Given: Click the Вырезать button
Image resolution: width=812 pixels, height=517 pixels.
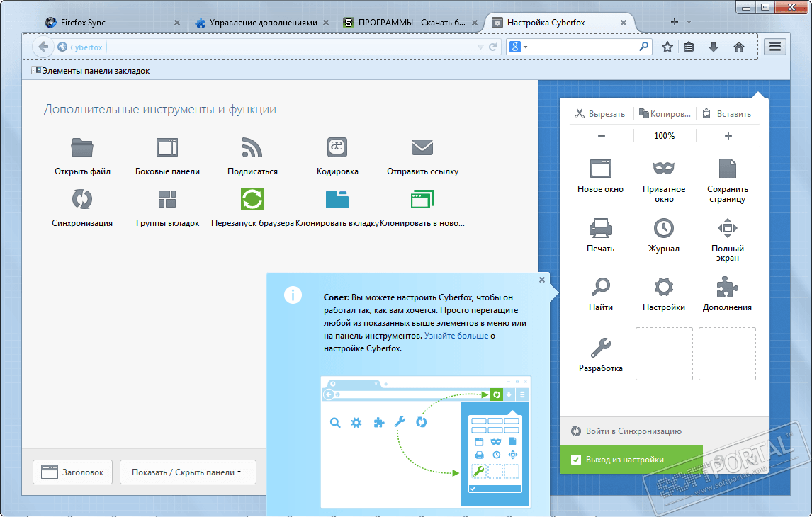Looking at the screenshot, I should pyautogui.click(x=599, y=114).
